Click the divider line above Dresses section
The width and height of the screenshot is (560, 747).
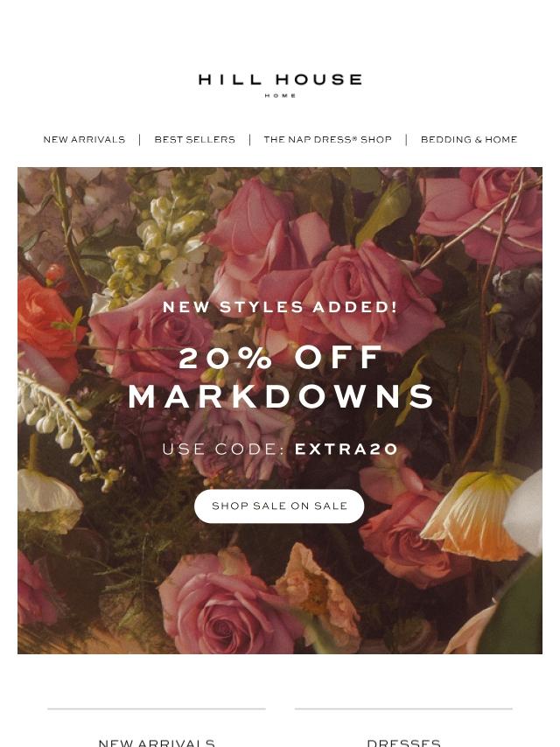(403, 709)
